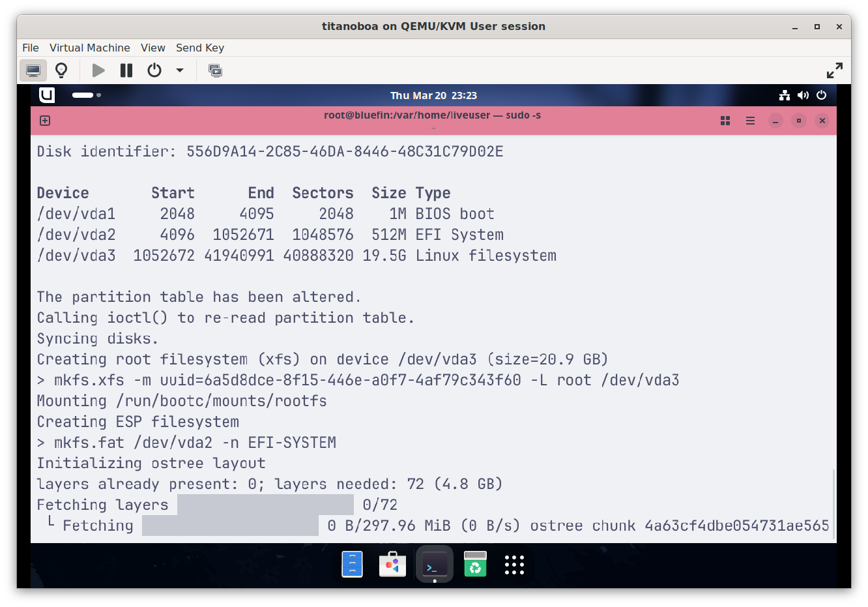This screenshot has width=868, height=607.
Task: Open the terminal tab overview grid
Action: click(x=725, y=121)
